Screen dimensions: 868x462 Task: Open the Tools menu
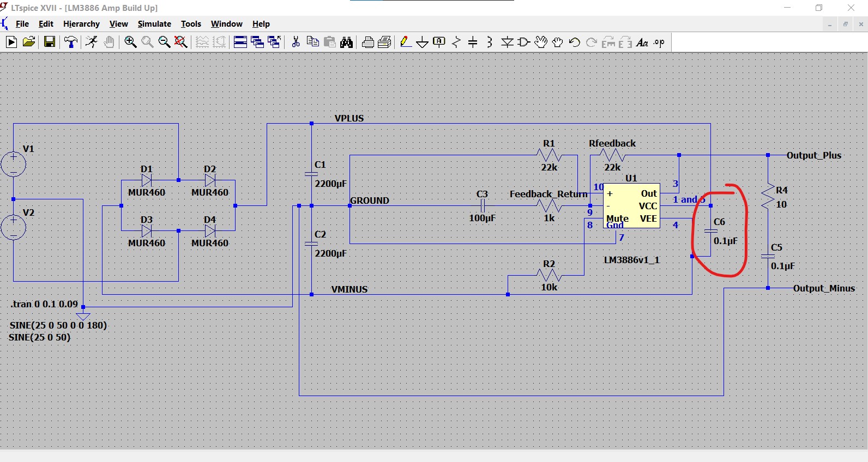191,24
